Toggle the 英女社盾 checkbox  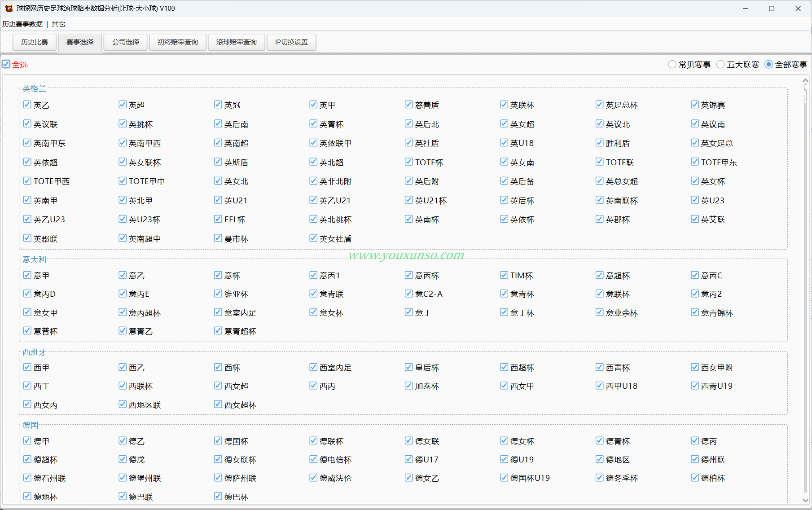point(313,238)
